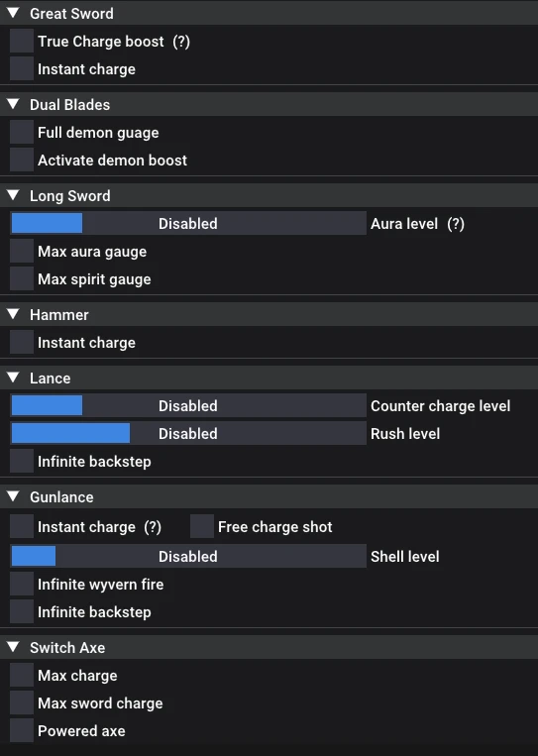Collapse the Long Sword section arrow
Image resolution: width=538 pixels, height=756 pixels.
tap(14, 195)
